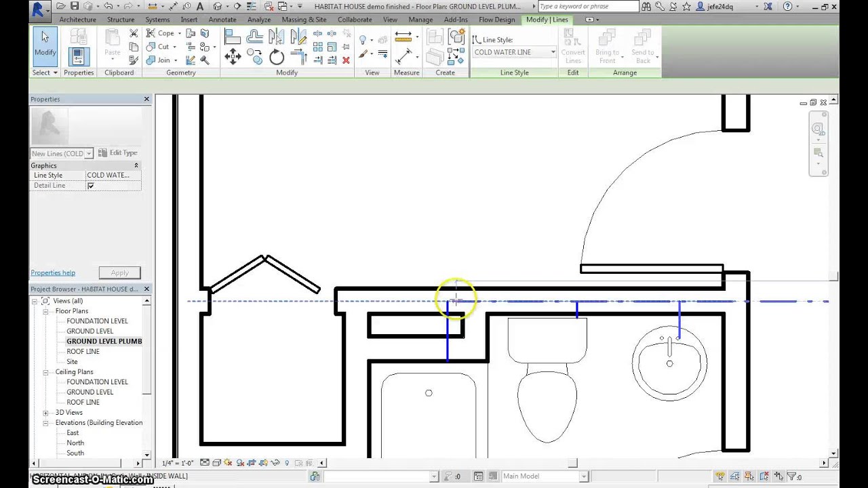This screenshot has width=868, height=488.
Task: Click the Default 3D View house icon
Action: [218, 6]
